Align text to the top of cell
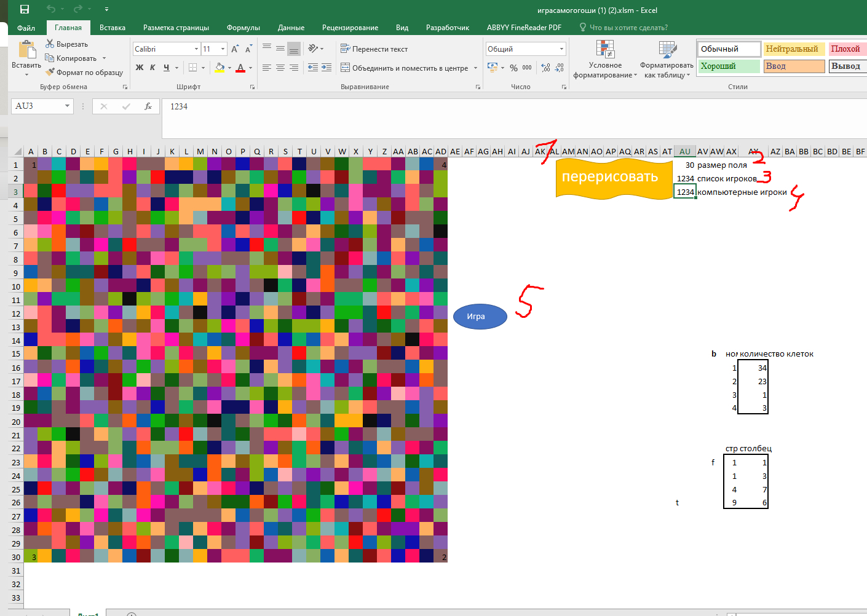Screen dimensions: 867x616 click(x=267, y=48)
